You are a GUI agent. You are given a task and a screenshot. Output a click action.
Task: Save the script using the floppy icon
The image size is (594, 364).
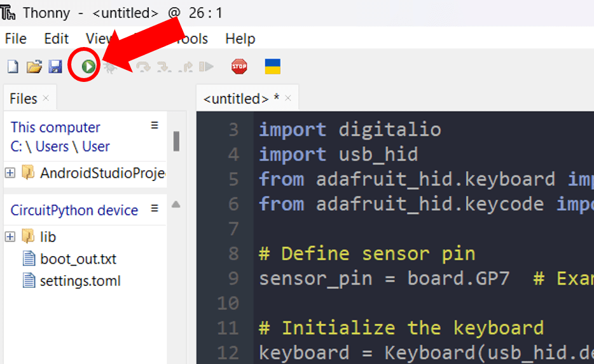[55, 67]
